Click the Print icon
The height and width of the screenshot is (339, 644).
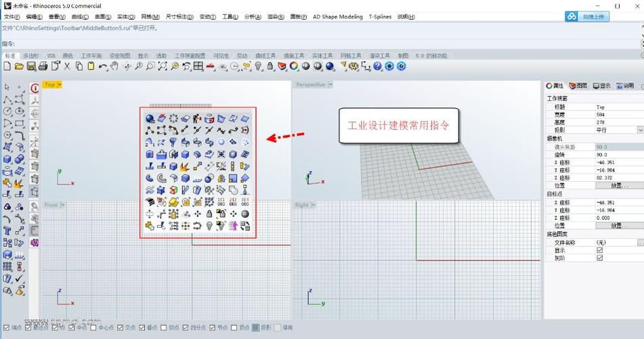[x=43, y=66]
